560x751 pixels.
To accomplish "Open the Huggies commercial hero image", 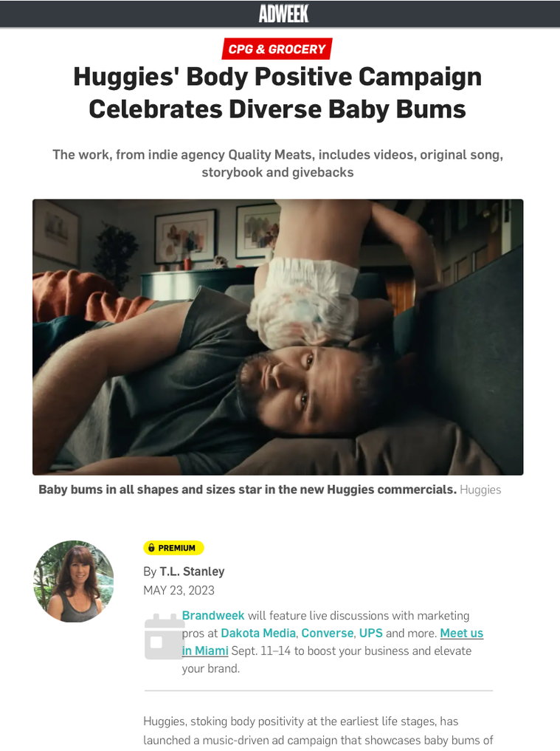I will click(x=277, y=337).
